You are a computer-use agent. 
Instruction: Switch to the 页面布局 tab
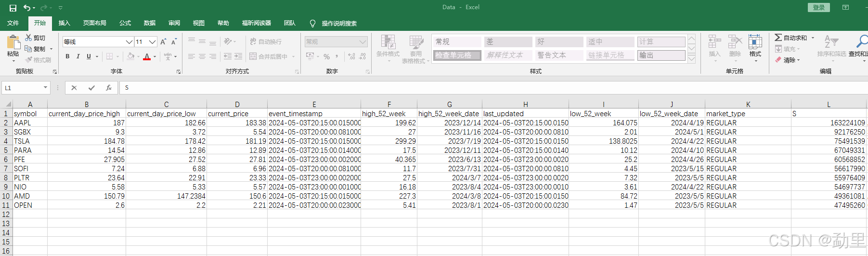click(94, 23)
